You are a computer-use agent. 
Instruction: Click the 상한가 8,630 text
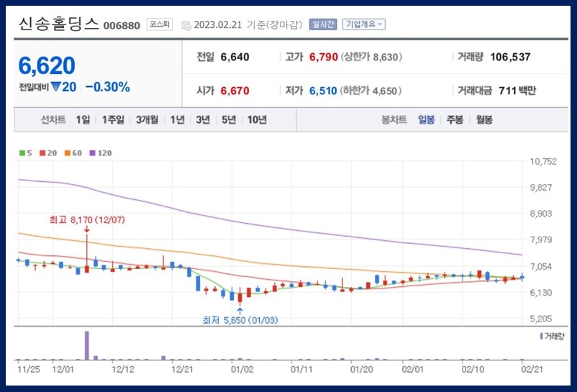pos(371,57)
